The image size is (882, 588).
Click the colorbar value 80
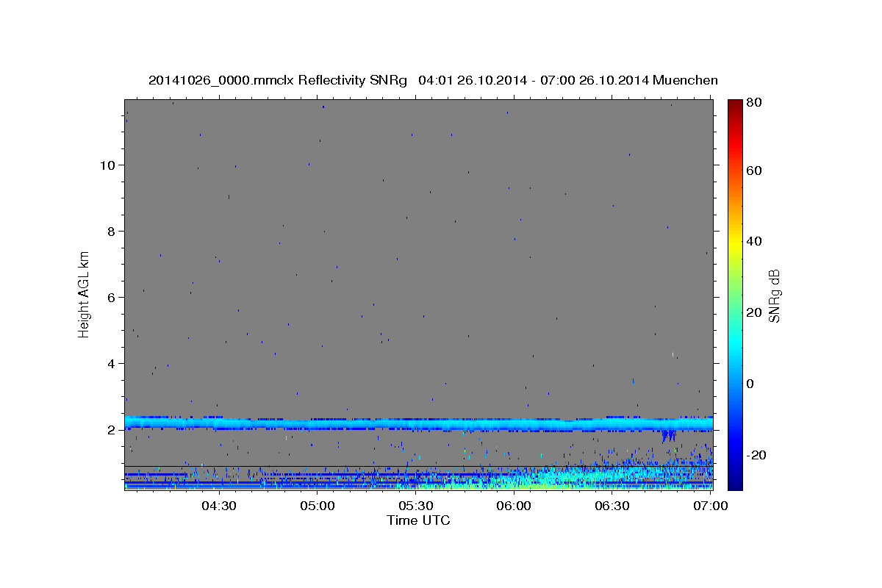tap(754, 103)
